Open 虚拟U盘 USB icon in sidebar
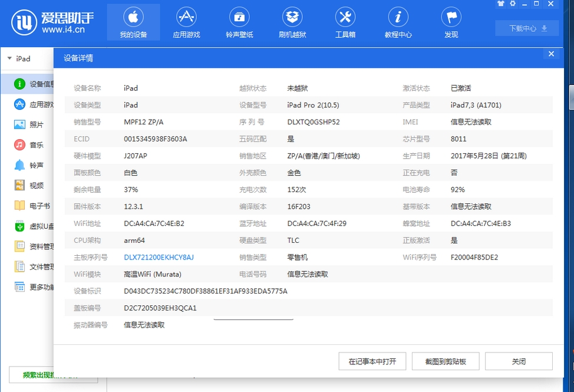Viewport: 574px width, 392px height. (x=19, y=226)
